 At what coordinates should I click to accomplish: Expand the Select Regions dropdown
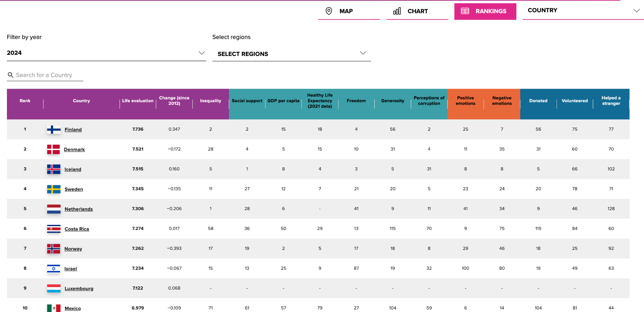pos(291,54)
